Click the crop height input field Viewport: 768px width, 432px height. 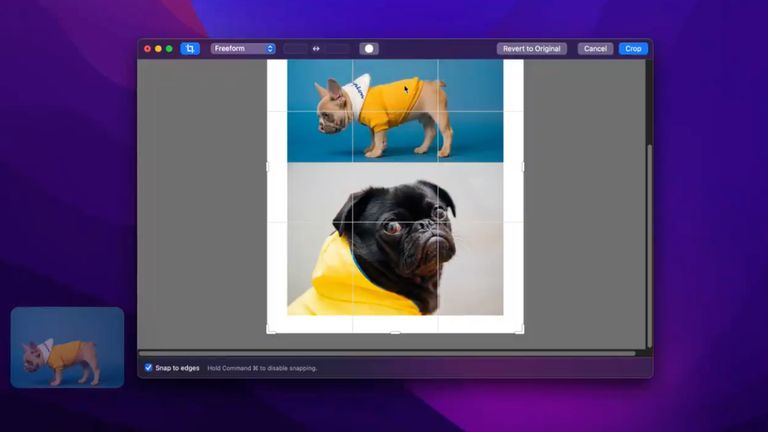coord(338,48)
